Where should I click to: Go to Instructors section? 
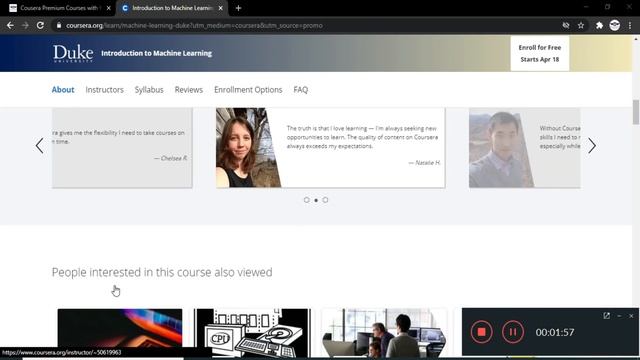coord(104,90)
